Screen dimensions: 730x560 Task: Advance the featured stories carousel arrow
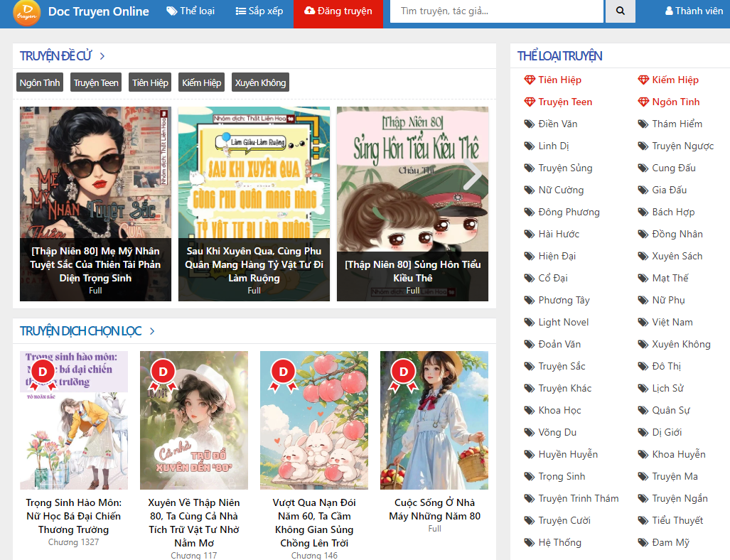point(473,175)
